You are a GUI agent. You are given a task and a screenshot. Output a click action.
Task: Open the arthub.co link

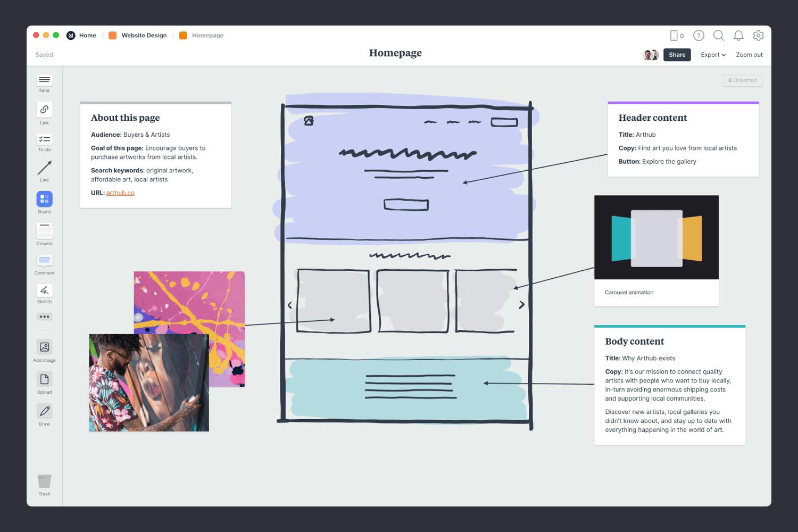click(120, 193)
